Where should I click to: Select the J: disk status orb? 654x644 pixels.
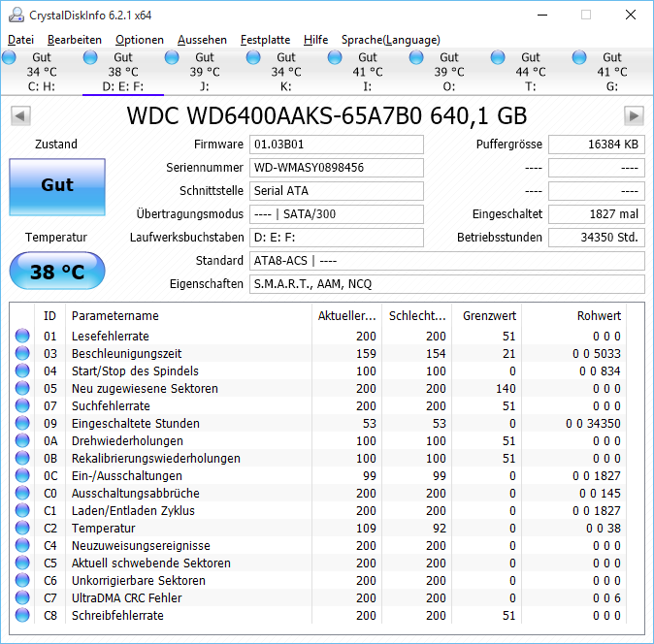pyautogui.click(x=172, y=57)
